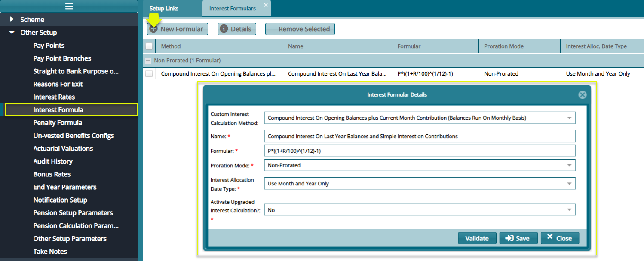Click Remove Selected button
Image resolution: width=644 pixels, height=261 pixels.
point(300,29)
